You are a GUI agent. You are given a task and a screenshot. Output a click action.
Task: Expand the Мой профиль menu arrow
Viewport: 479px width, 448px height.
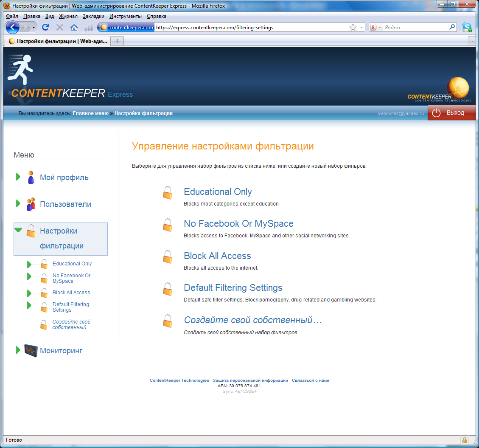pyautogui.click(x=18, y=177)
